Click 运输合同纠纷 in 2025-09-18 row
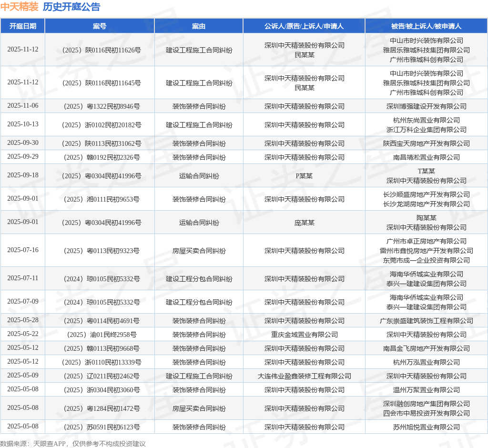The width and height of the screenshot is (488, 448). coord(199,176)
